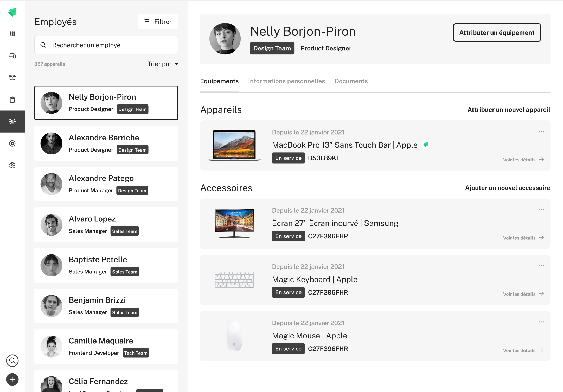This screenshot has height=392, width=563.
Task: Click Nelly's MacBook Pro thumbnail image
Action: 235,145
